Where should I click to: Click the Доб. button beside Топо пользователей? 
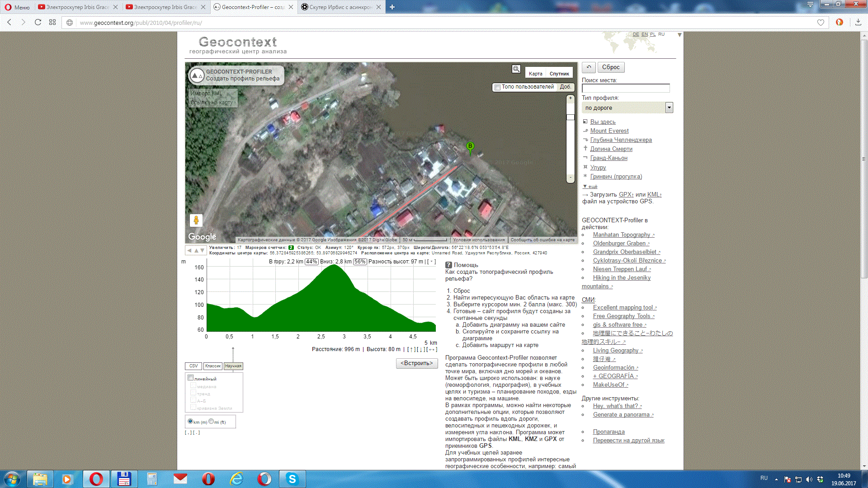point(565,87)
